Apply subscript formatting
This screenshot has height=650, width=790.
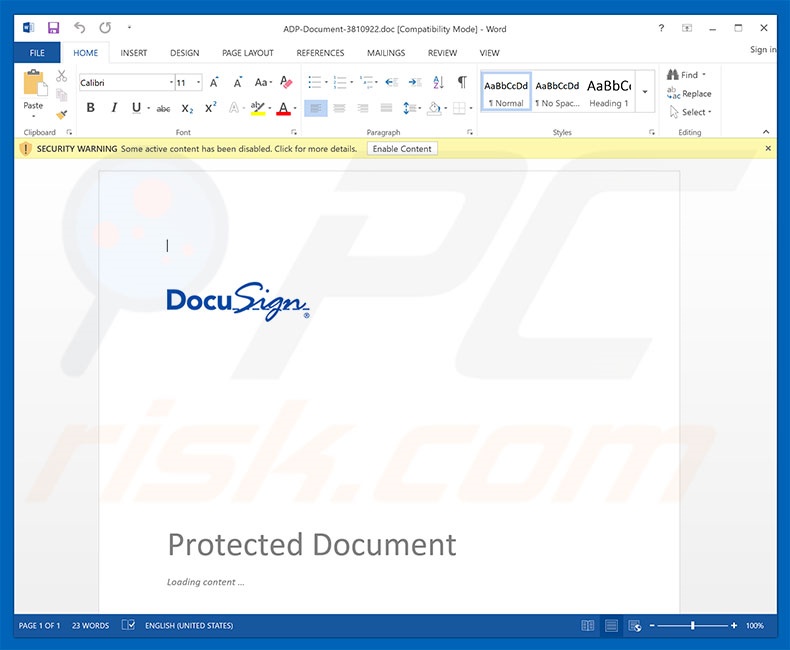pos(187,108)
